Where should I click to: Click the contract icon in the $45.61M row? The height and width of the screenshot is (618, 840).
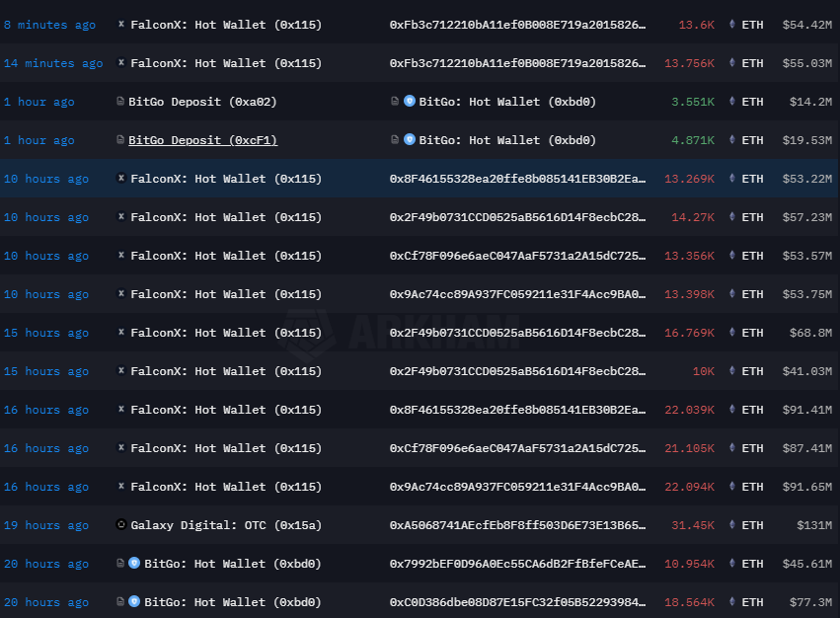point(120,563)
